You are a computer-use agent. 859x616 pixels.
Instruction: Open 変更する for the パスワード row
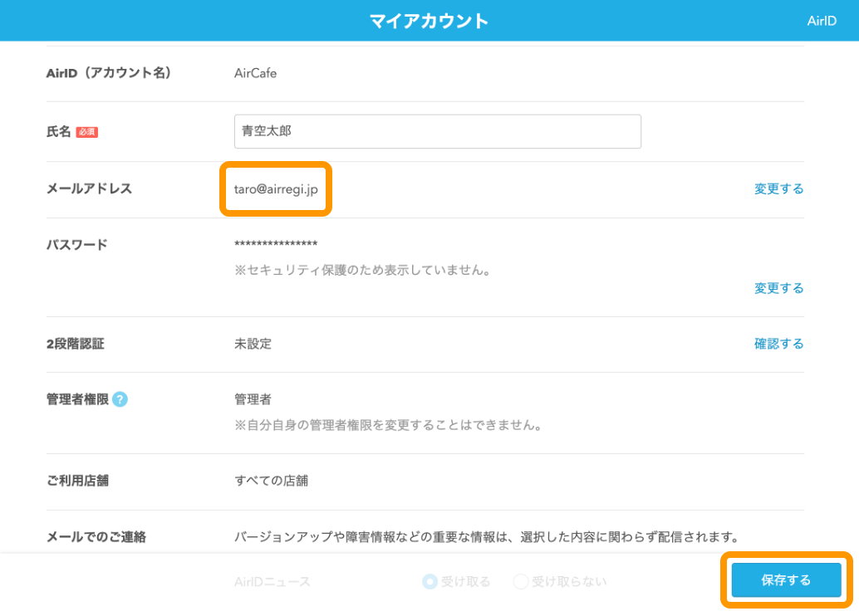[x=778, y=288]
